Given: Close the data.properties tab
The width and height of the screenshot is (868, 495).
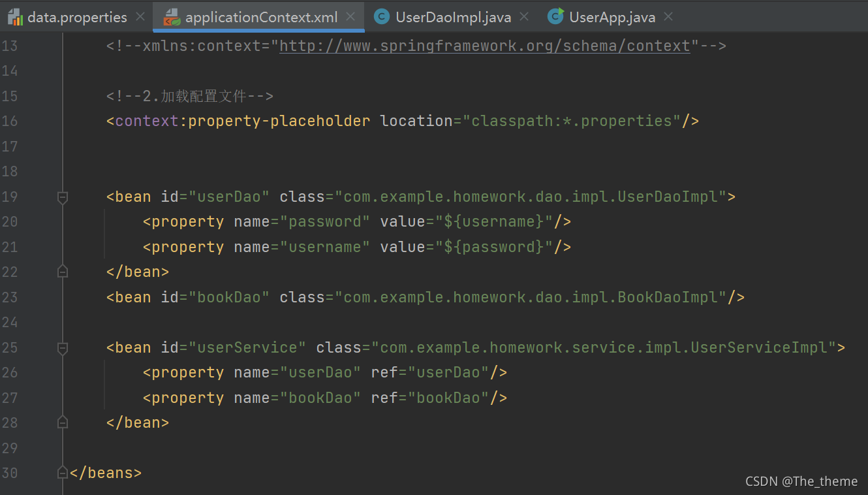Looking at the screenshot, I should [x=140, y=17].
